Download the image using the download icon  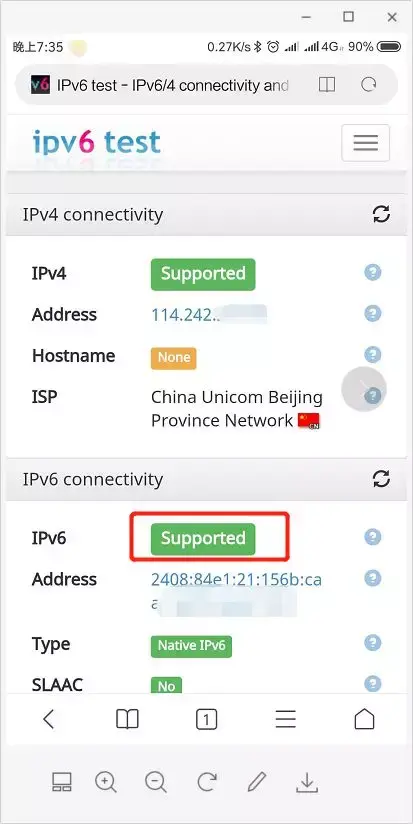pos(307,783)
